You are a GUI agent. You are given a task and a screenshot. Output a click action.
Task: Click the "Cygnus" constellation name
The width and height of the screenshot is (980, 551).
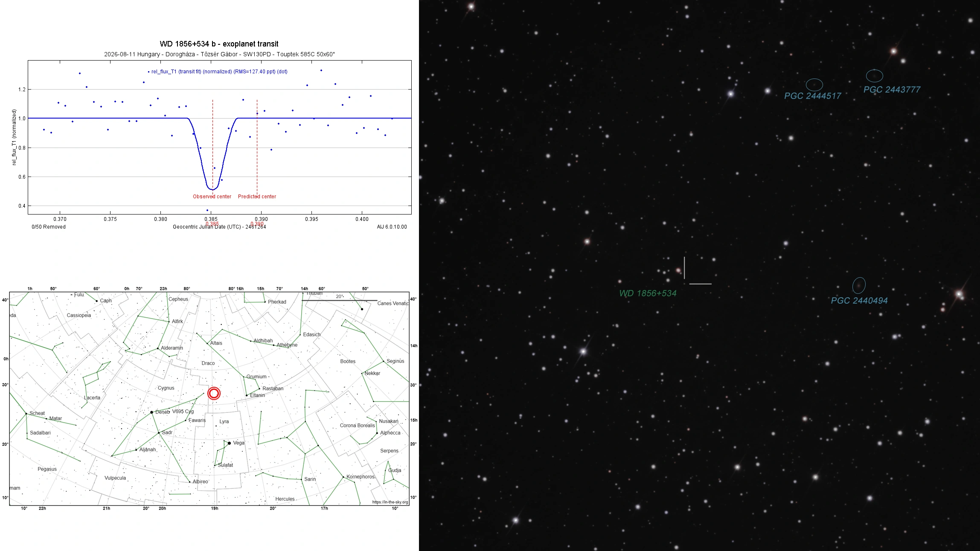(166, 388)
